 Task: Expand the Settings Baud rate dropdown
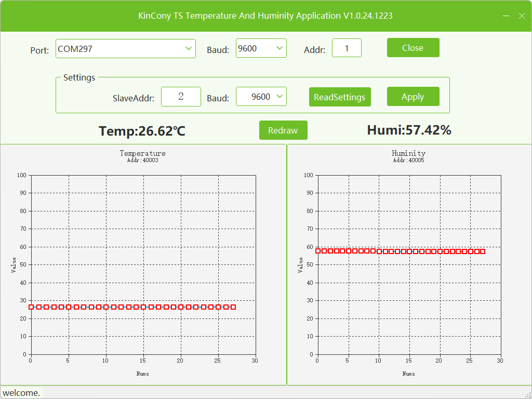coord(261,97)
